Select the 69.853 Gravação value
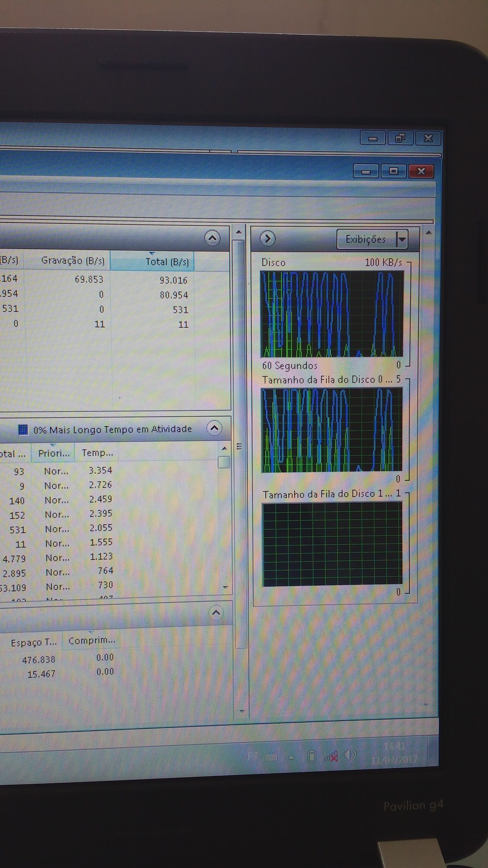 (x=89, y=279)
